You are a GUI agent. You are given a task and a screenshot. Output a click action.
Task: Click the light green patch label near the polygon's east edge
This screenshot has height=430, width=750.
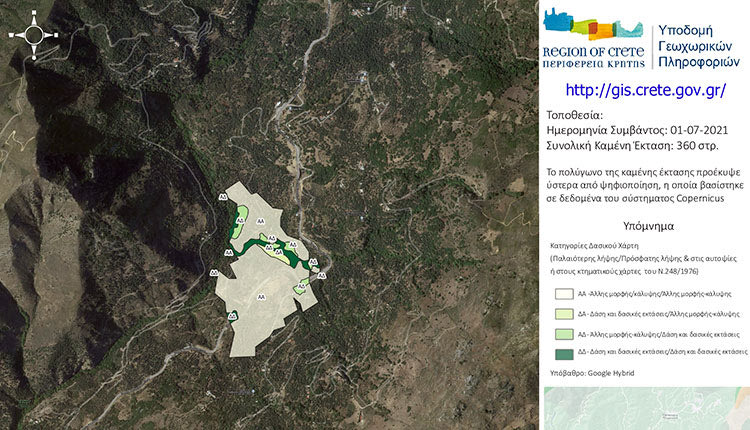click(301, 286)
